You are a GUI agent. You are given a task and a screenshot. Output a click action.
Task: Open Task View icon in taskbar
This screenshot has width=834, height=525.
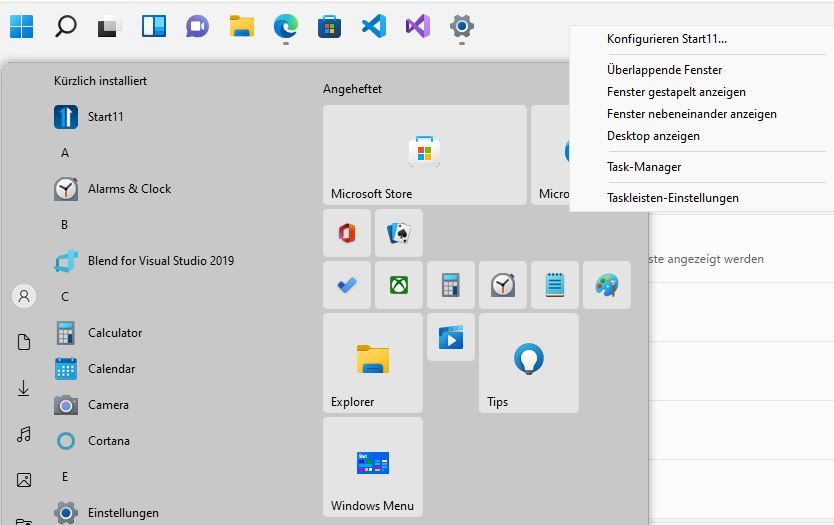pos(109,27)
